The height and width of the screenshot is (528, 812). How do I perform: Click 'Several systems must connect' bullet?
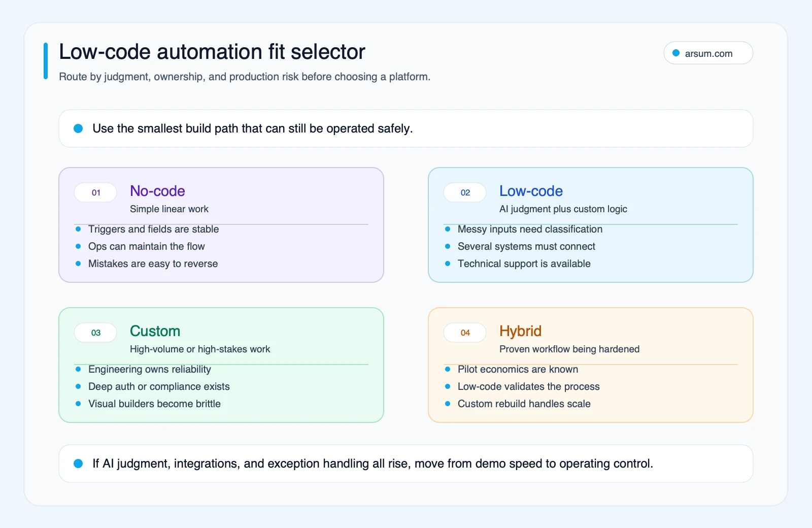point(526,246)
